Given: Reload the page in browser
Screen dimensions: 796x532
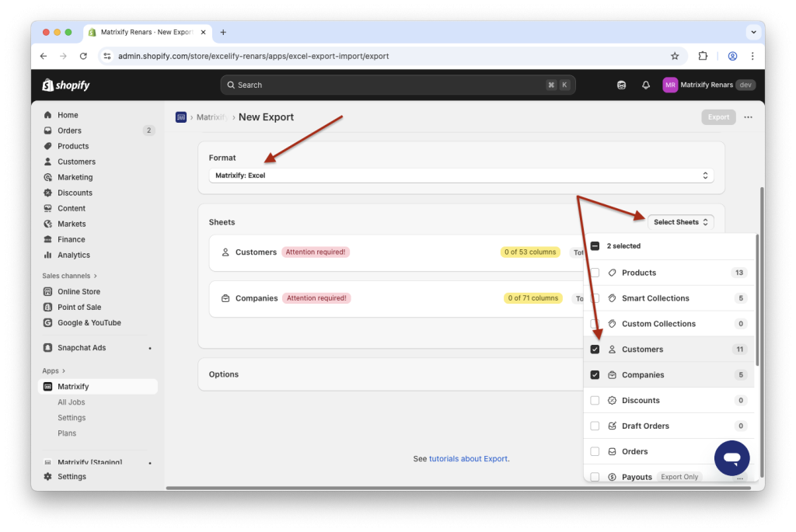Looking at the screenshot, I should [83, 56].
